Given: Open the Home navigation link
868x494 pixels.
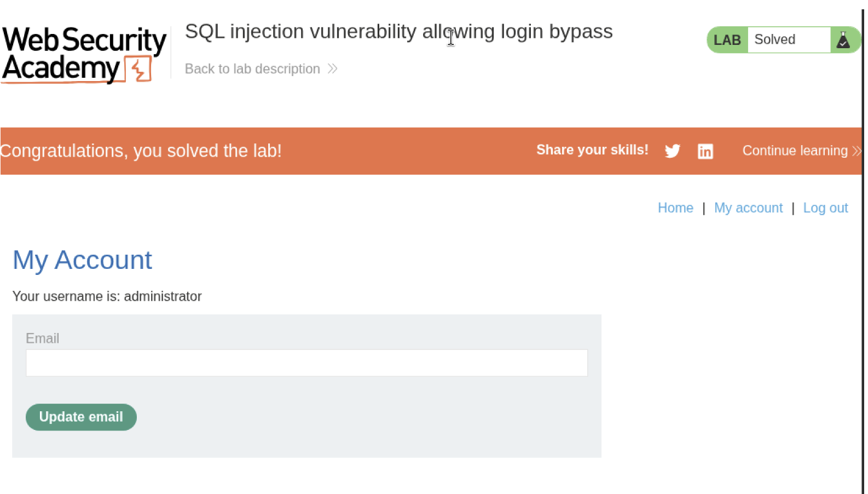Looking at the screenshot, I should (675, 208).
